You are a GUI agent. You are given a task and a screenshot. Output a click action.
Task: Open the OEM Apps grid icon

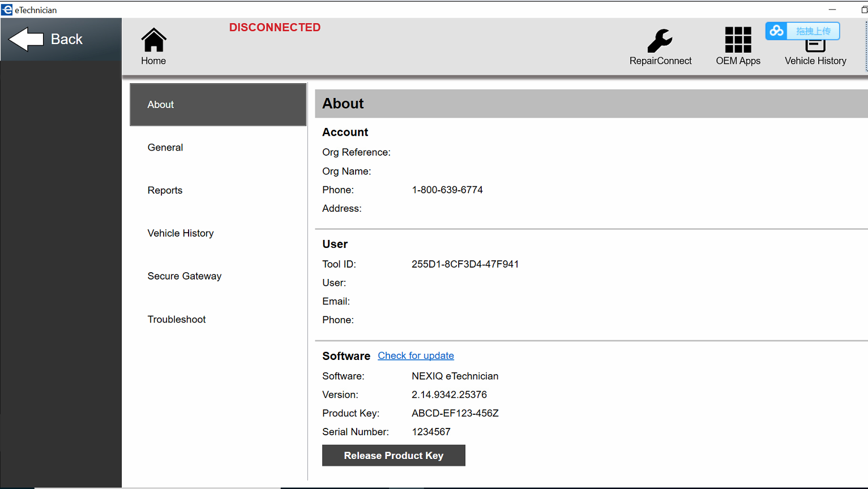[738, 40]
